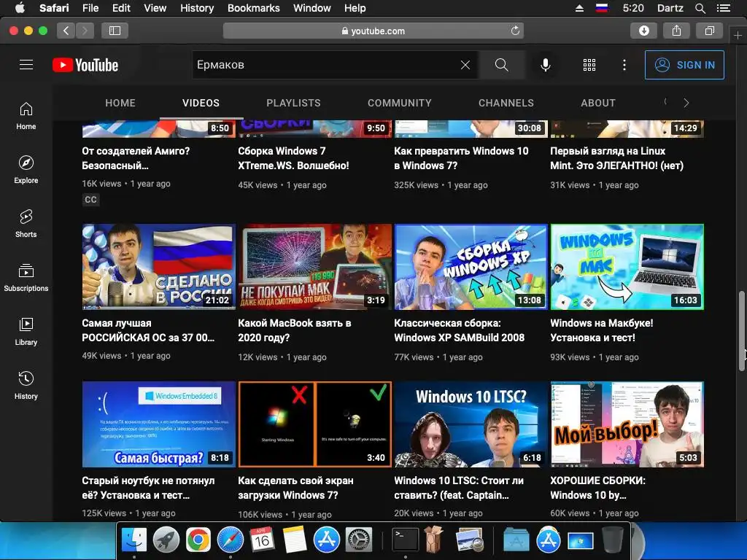Viewport: 747px width, 560px height.
Task: Open History in the sidebar
Action: (26, 385)
